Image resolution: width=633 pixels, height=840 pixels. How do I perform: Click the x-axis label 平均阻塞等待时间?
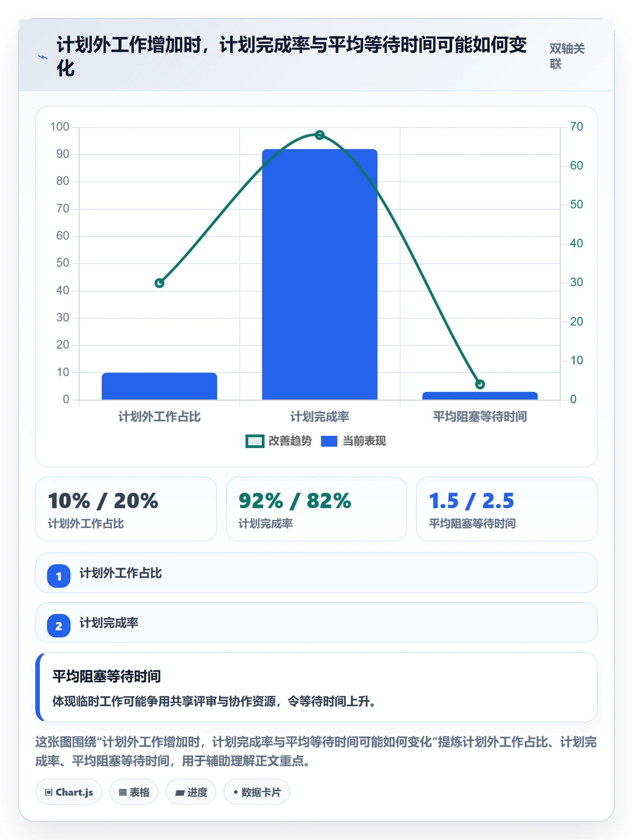(x=480, y=416)
